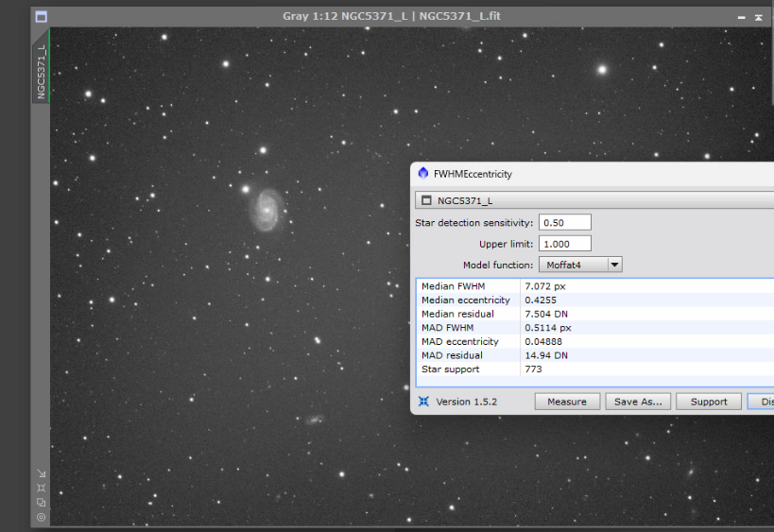Click the FWHMEccentricity script flame icon
This screenshot has width=774, height=532.
[x=423, y=173]
